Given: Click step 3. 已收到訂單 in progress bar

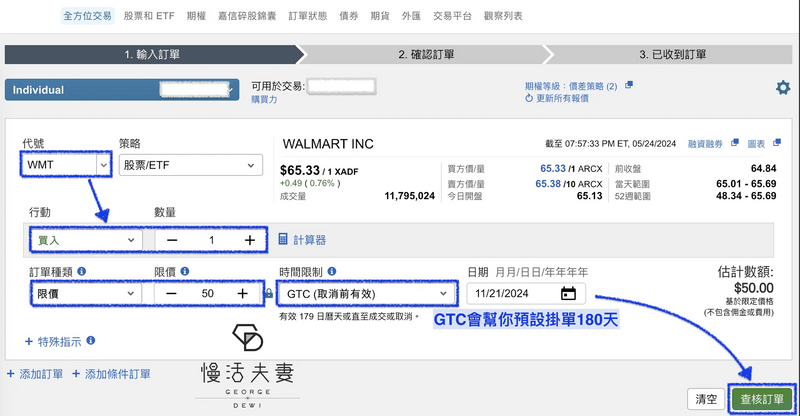Looking at the screenshot, I should pos(672,55).
